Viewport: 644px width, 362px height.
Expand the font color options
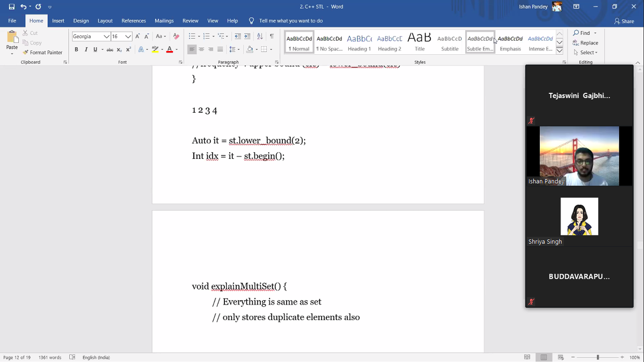[175, 49]
